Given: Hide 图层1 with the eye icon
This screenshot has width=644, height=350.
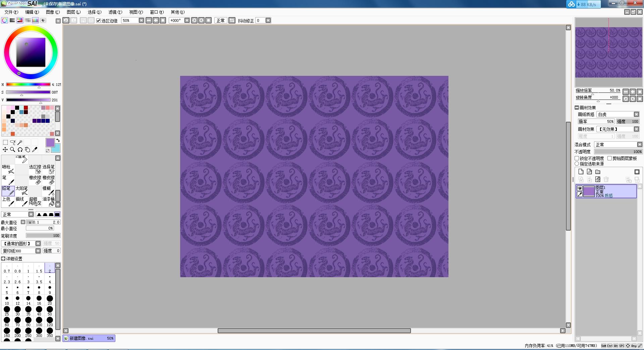Looking at the screenshot, I should coord(580,188).
